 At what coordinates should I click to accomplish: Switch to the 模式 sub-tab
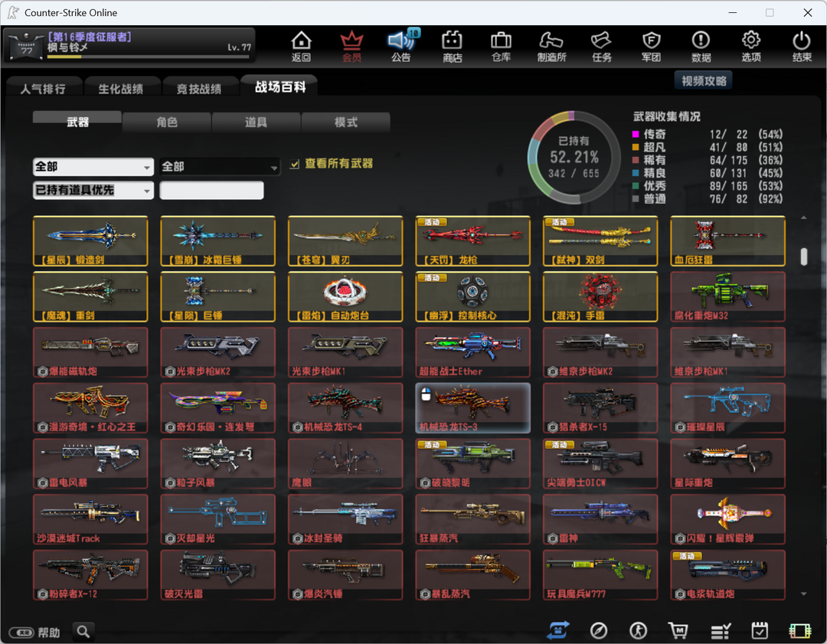coord(345,123)
